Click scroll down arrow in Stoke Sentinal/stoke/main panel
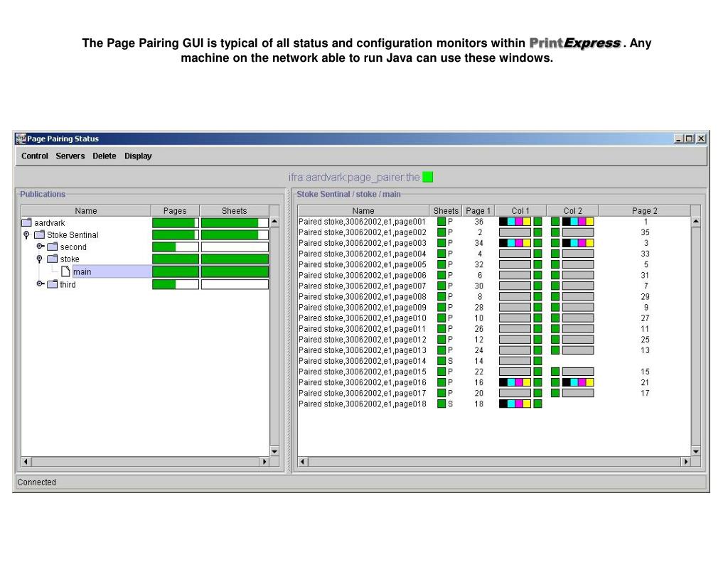 [695, 451]
